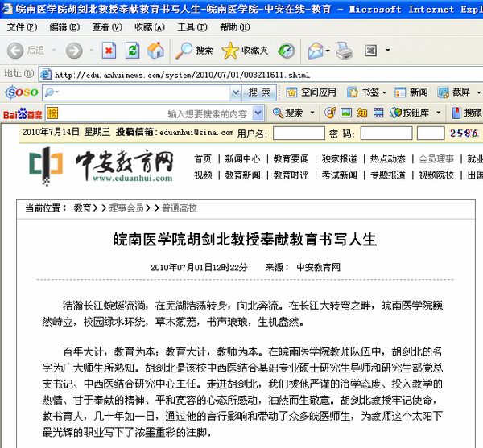The width and height of the screenshot is (483, 448).
Task: Expand the Back button history dropdown
Action: point(54,50)
